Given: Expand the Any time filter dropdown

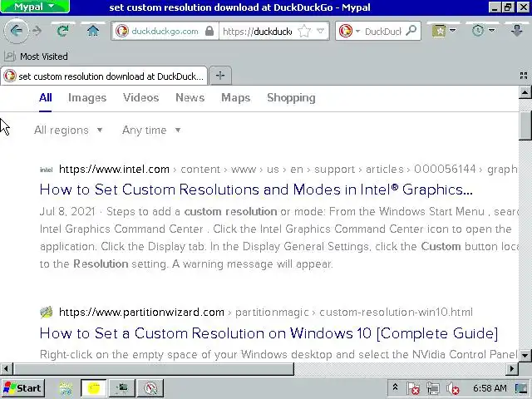Looking at the screenshot, I should point(151,130).
